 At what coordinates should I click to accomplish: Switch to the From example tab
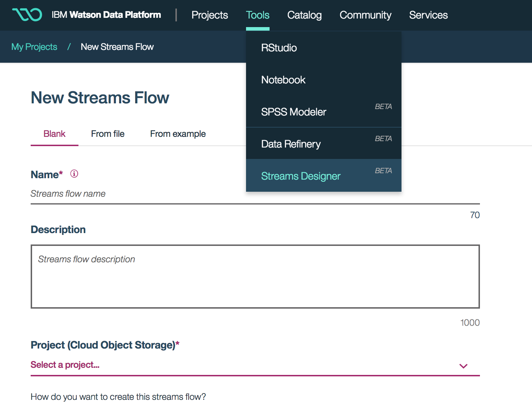pyautogui.click(x=178, y=134)
